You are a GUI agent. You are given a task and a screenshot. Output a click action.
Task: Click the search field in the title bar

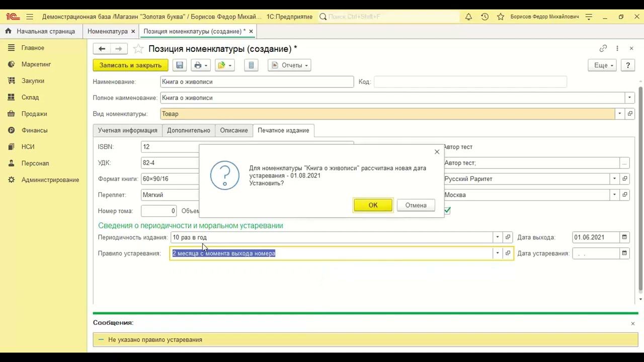tap(389, 17)
